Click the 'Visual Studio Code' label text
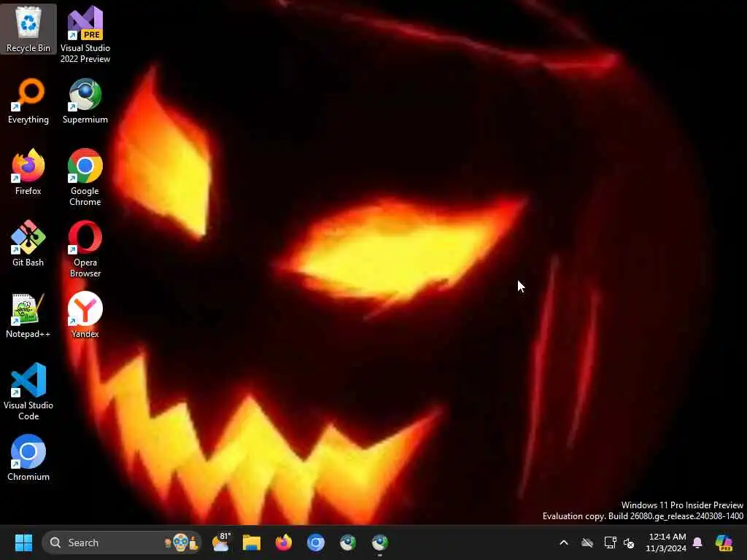 tap(28, 411)
